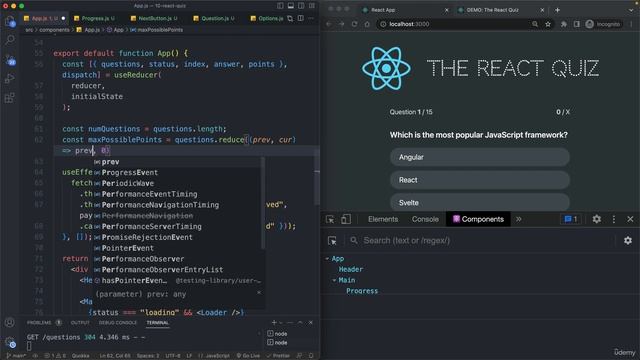The image size is (640, 360).
Task: Select PointerEvent from the suggestions
Action: click(x=178, y=248)
